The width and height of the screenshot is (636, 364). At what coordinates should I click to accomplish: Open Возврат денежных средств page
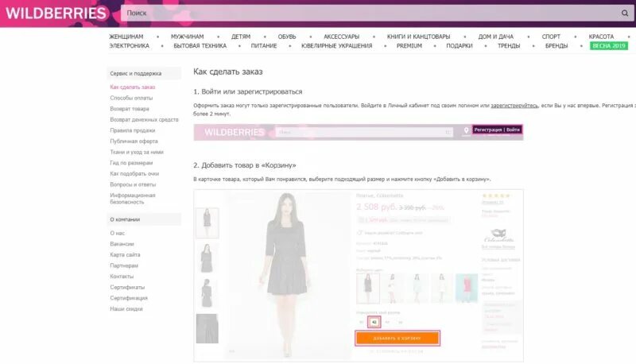(144, 119)
